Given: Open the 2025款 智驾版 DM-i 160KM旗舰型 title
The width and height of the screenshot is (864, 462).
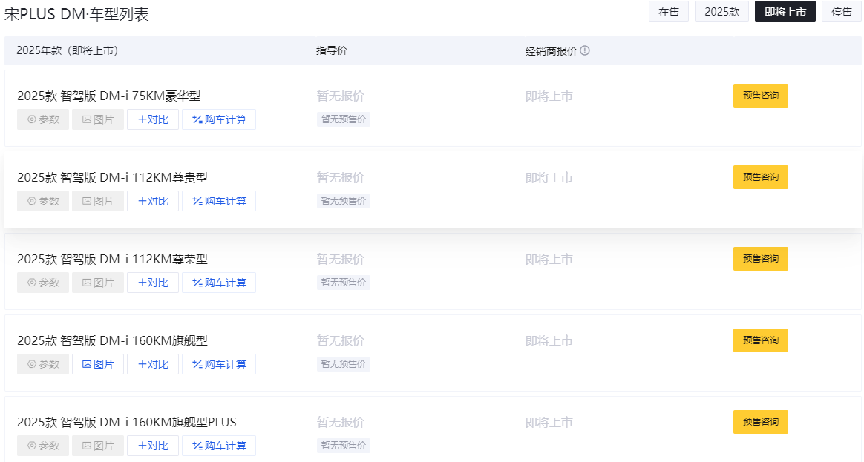Looking at the screenshot, I should click(112, 341).
